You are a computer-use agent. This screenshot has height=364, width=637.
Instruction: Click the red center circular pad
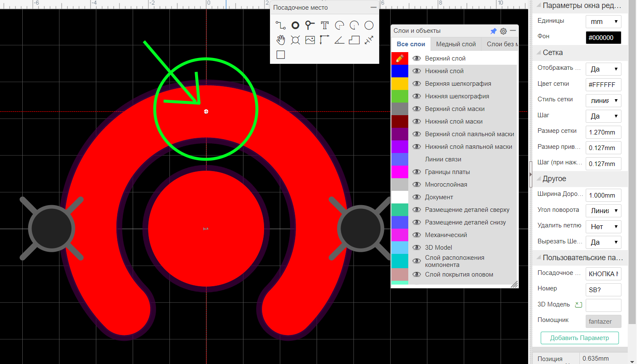pyautogui.click(x=206, y=229)
